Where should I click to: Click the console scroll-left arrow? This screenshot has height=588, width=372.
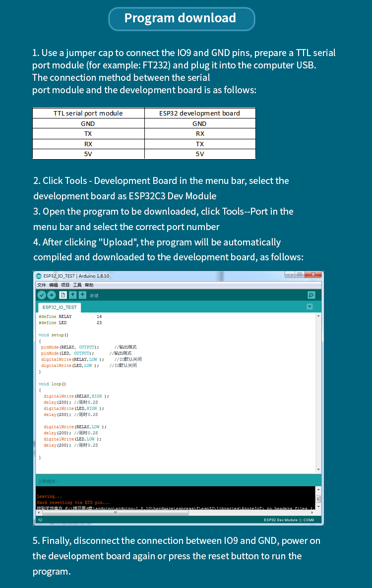(x=39, y=512)
